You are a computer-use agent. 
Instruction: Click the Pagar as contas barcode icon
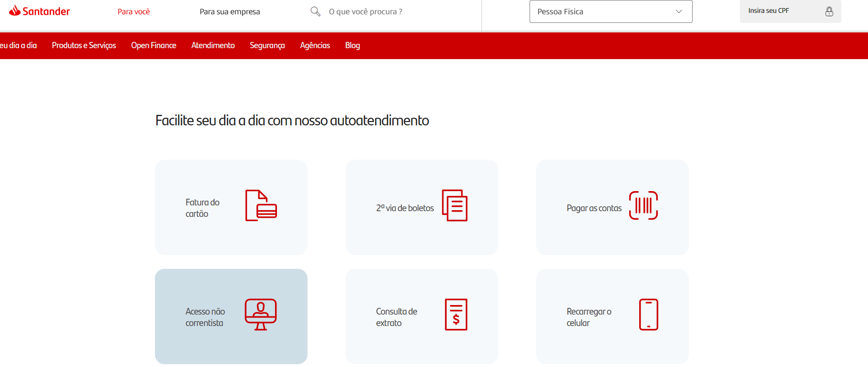(643, 205)
